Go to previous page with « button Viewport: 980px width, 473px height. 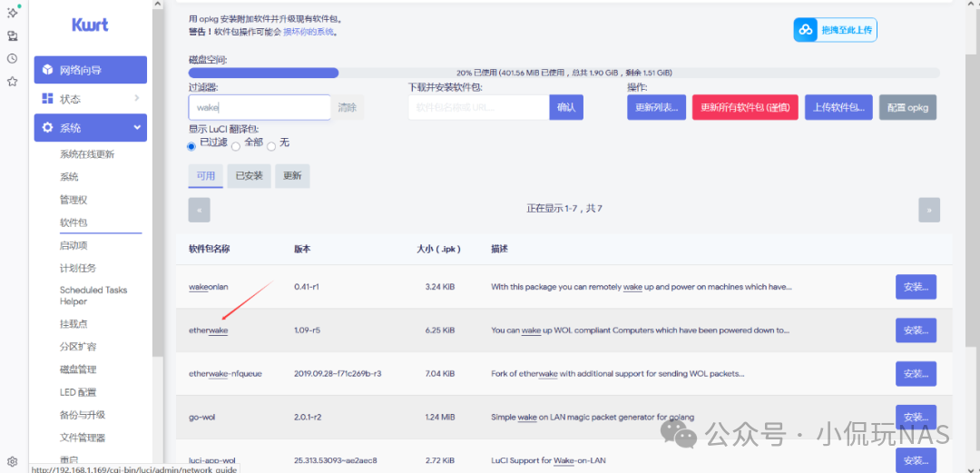coord(200,210)
